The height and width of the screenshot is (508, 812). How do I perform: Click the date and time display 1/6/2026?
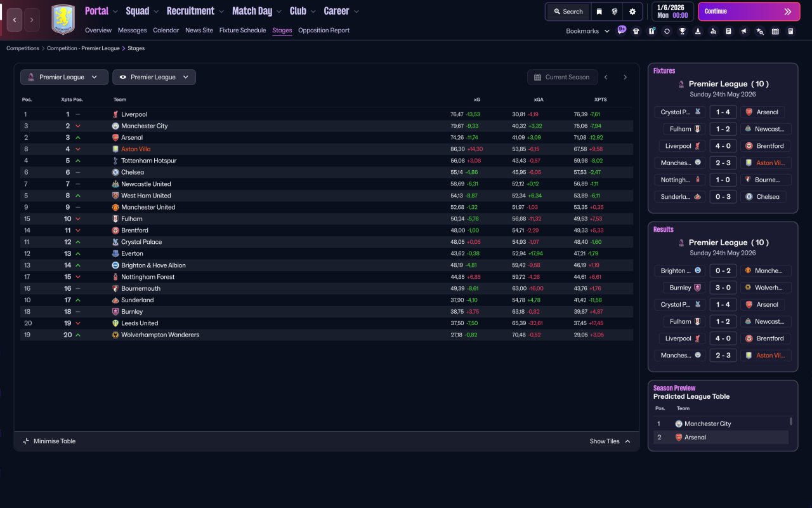[672, 11]
